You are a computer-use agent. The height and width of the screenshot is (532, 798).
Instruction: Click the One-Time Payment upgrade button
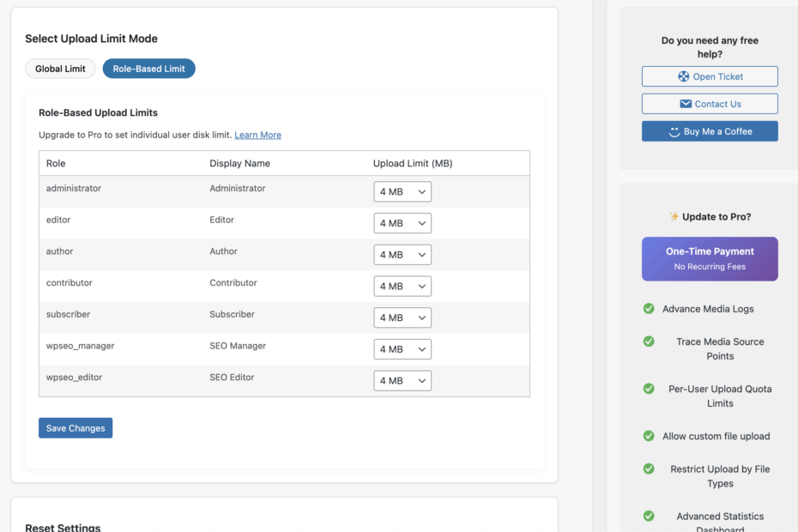click(x=710, y=258)
